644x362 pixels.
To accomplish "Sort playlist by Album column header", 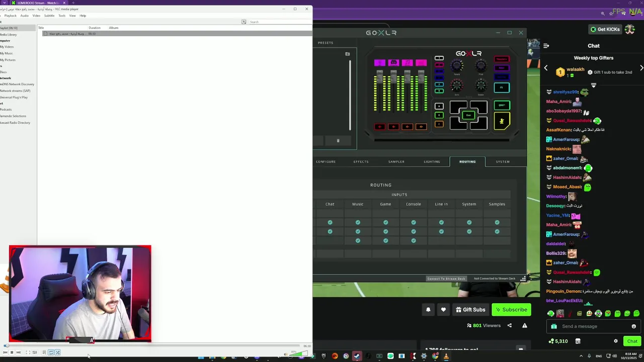I will (x=114, y=28).
